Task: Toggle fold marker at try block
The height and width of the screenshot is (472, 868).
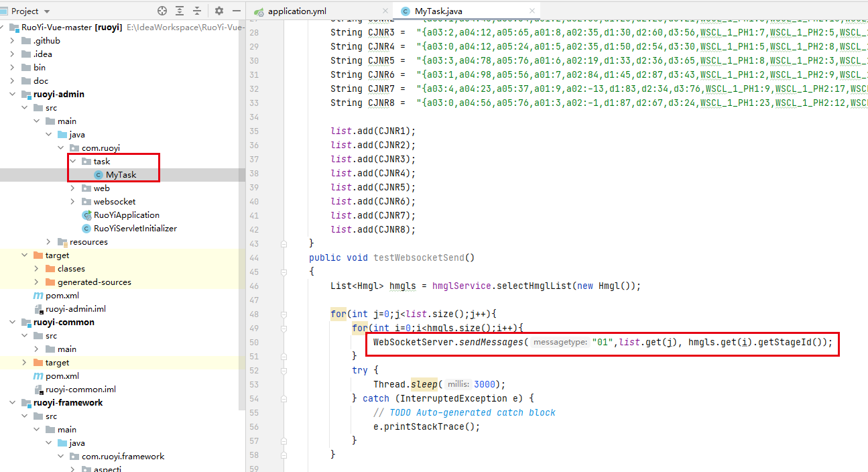Action: [284, 370]
